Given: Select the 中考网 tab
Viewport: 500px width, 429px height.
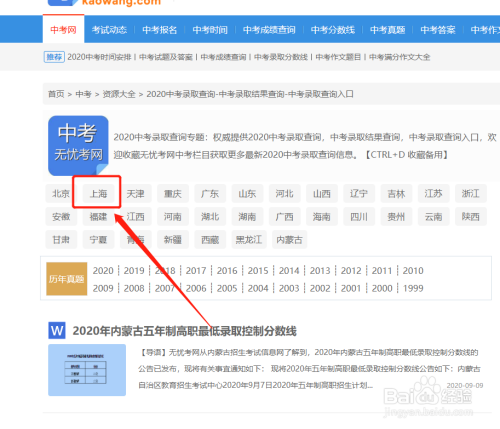Looking at the screenshot, I should pos(63,30).
